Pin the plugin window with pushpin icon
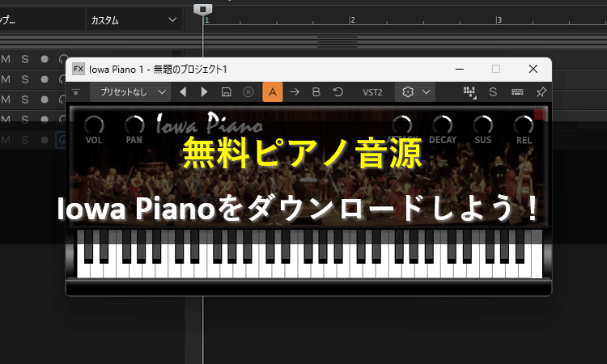The height and width of the screenshot is (364, 607). tap(541, 92)
